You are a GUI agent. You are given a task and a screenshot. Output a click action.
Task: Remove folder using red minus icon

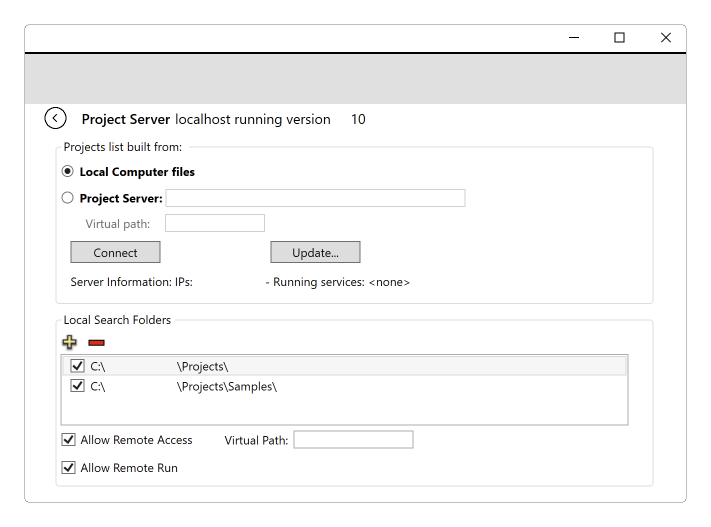(97, 342)
